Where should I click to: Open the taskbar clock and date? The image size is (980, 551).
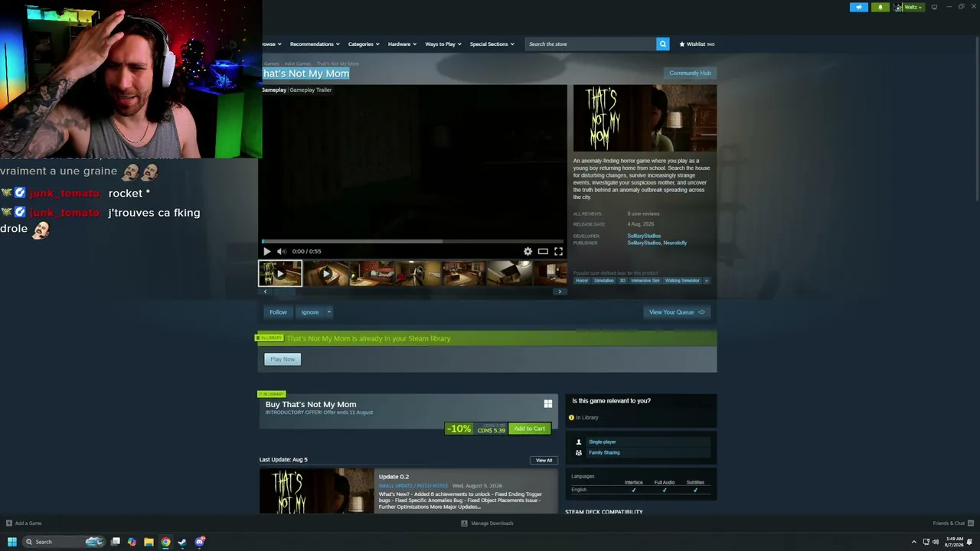[954, 542]
